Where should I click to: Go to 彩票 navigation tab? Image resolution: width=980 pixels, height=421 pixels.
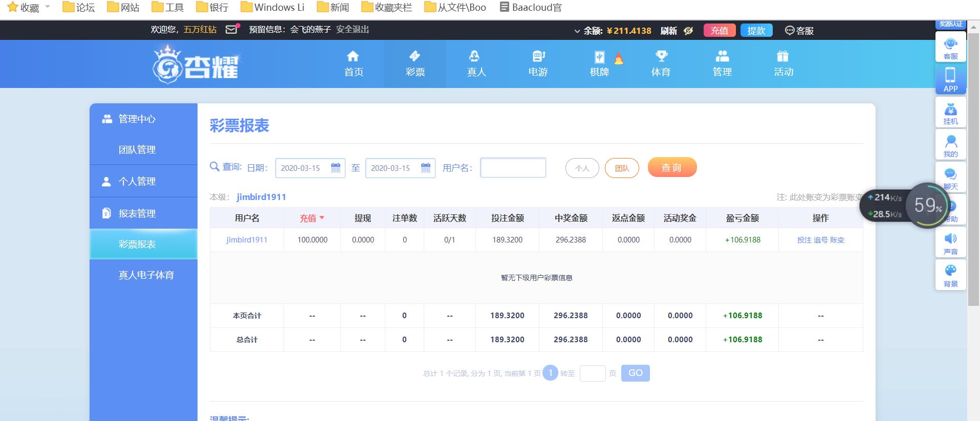(415, 64)
